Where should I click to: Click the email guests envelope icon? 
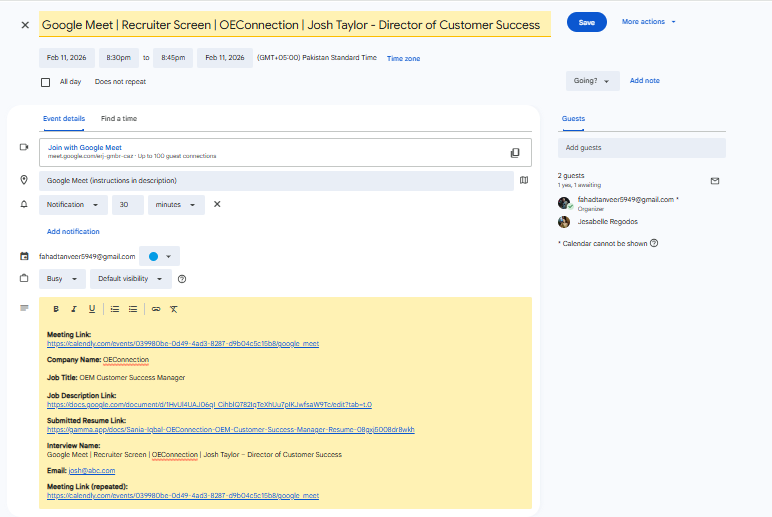coord(715,181)
